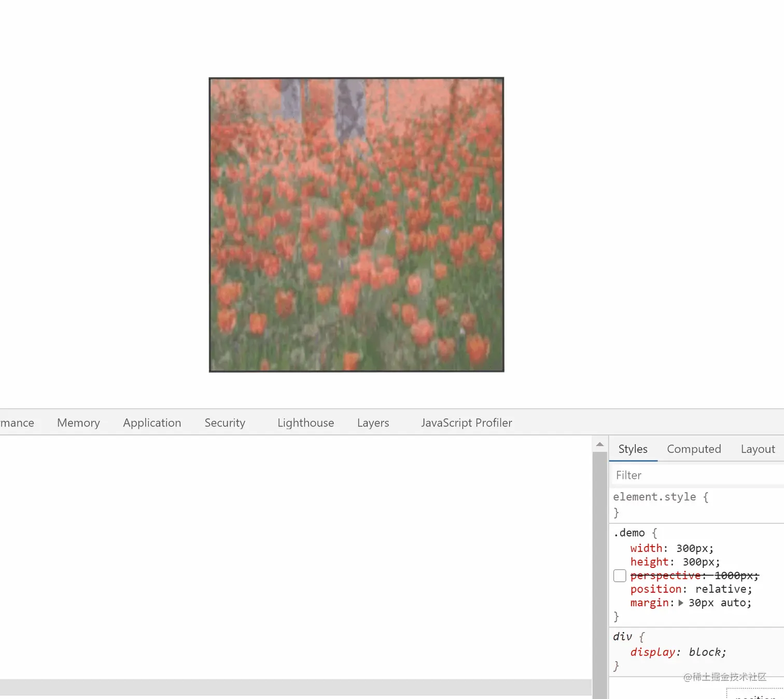Click the position value relative
This screenshot has width=784, height=699.
[x=720, y=589]
